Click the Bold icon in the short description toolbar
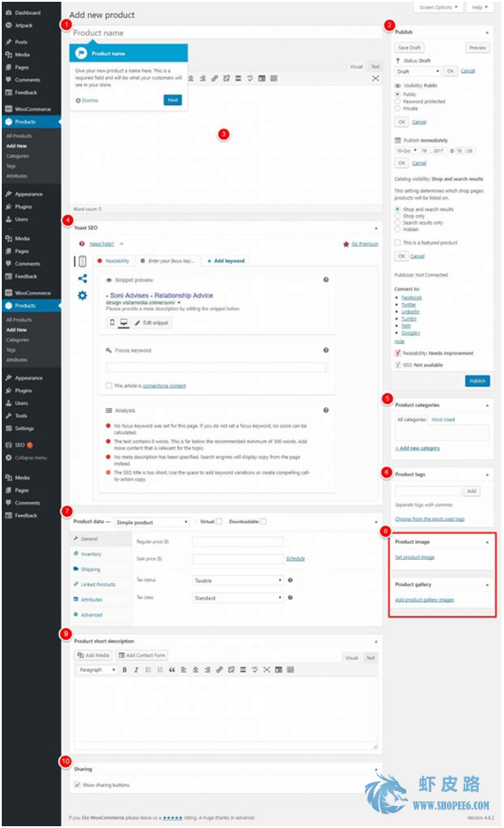The height and width of the screenshot is (828, 504). (124, 669)
